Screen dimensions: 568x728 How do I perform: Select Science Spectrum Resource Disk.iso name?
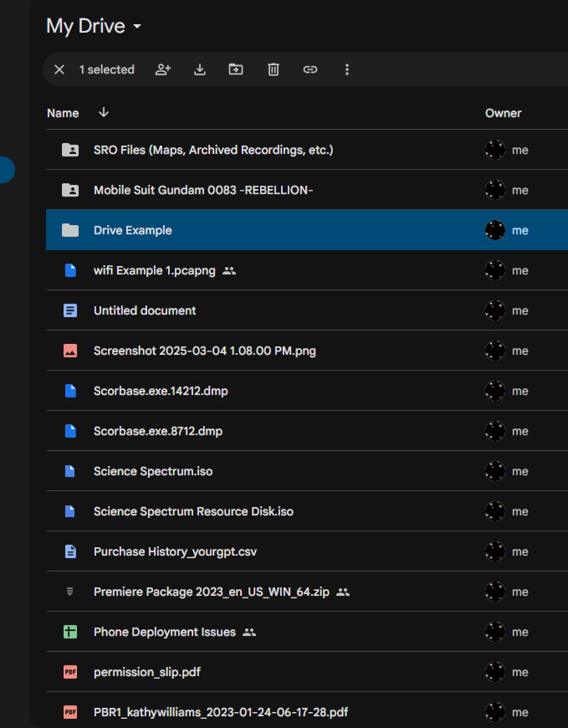point(193,511)
